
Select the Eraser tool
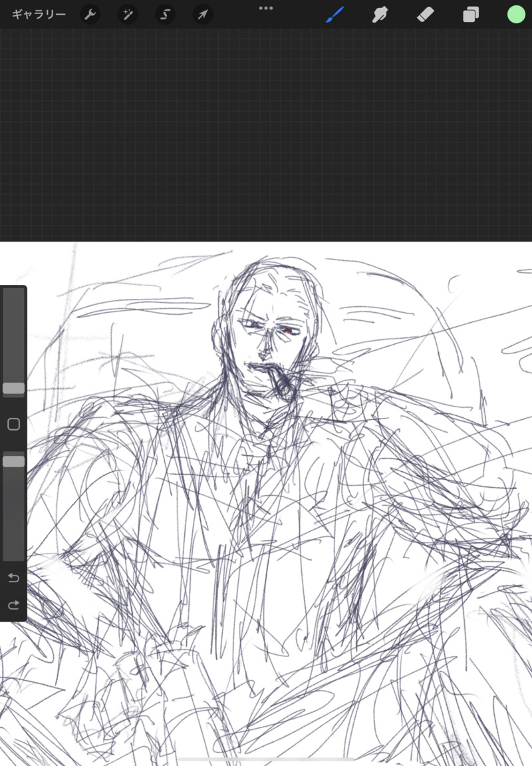[x=425, y=15]
